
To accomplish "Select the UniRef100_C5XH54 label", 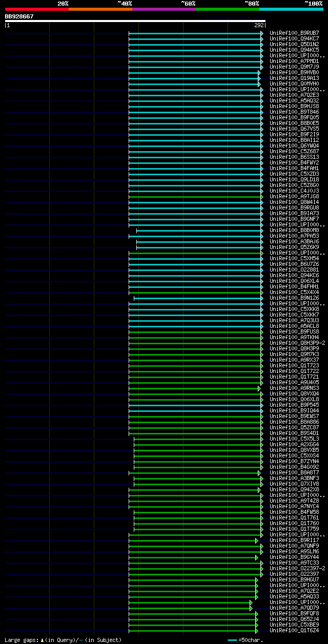I will point(294,258).
